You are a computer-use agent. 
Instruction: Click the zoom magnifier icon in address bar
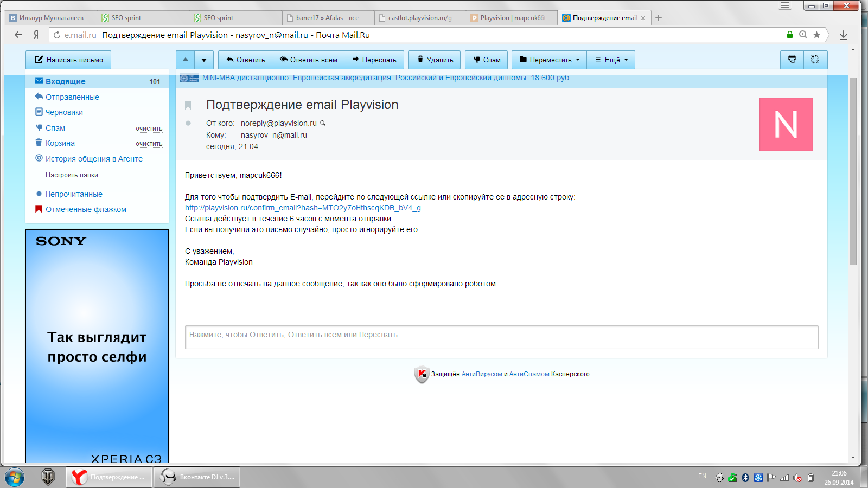coord(803,35)
